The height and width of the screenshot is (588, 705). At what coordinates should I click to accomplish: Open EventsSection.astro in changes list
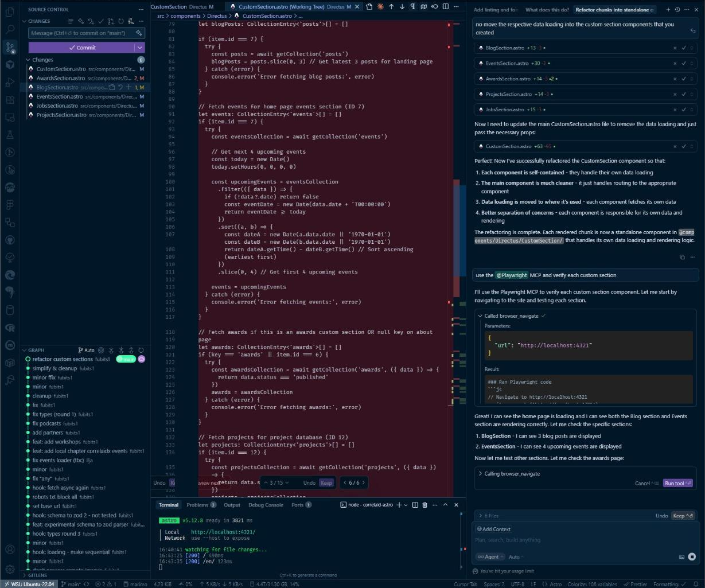tap(86, 96)
